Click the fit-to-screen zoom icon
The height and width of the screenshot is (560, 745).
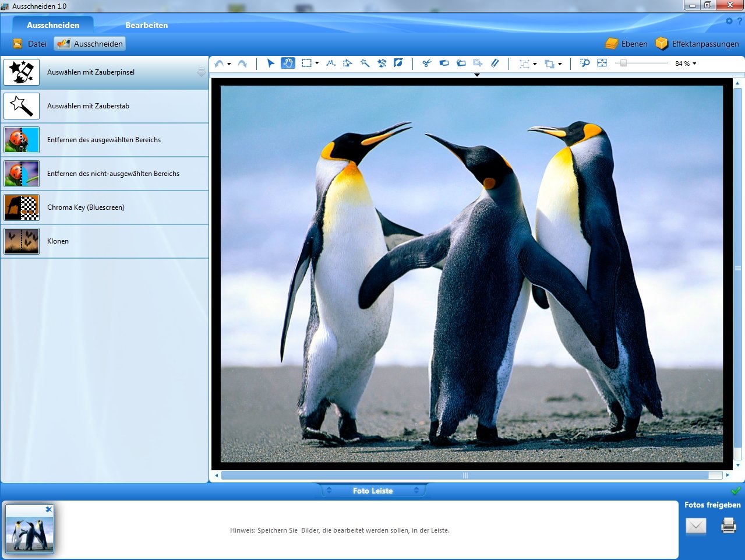tap(602, 63)
